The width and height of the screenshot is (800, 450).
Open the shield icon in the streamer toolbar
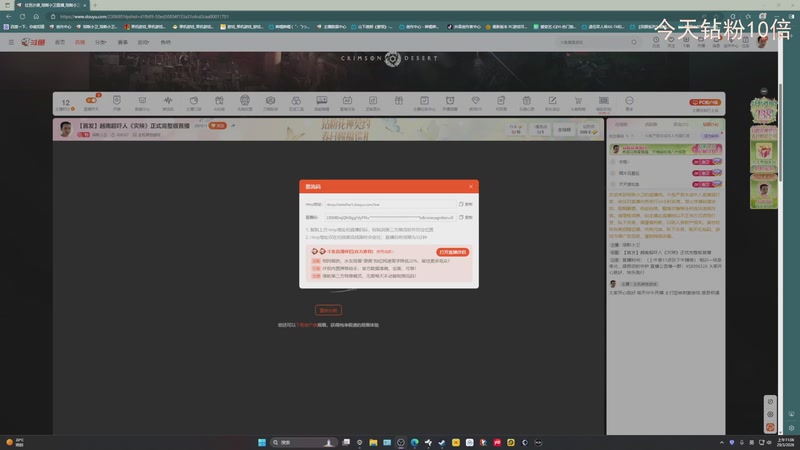(x=117, y=101)
